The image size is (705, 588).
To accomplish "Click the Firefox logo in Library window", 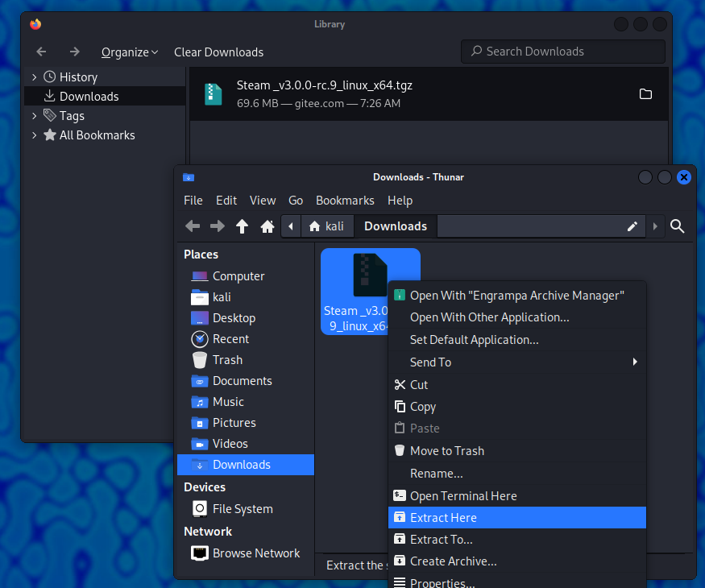I will coord(35,24).
